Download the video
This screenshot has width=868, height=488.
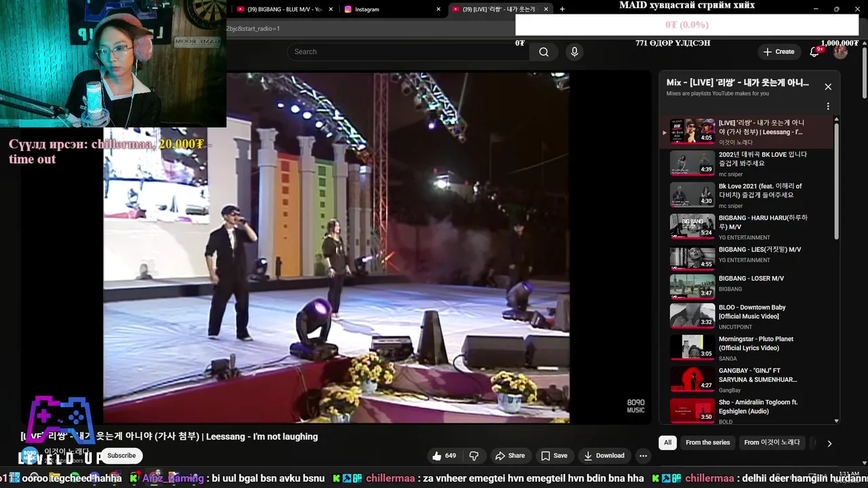click(604, 455)
